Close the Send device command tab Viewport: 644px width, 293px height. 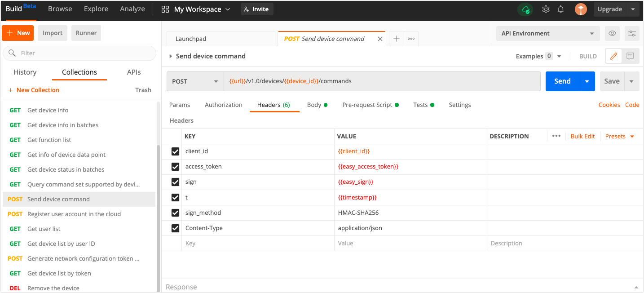click(x=380, y=39)
